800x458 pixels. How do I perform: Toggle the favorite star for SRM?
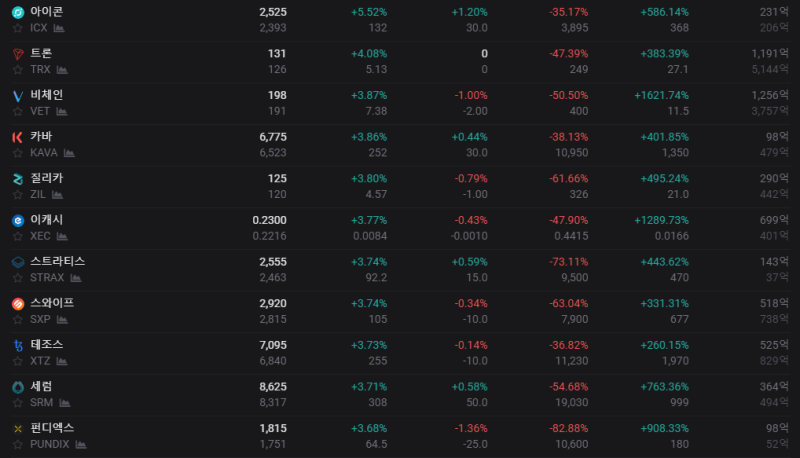point(18,403)
